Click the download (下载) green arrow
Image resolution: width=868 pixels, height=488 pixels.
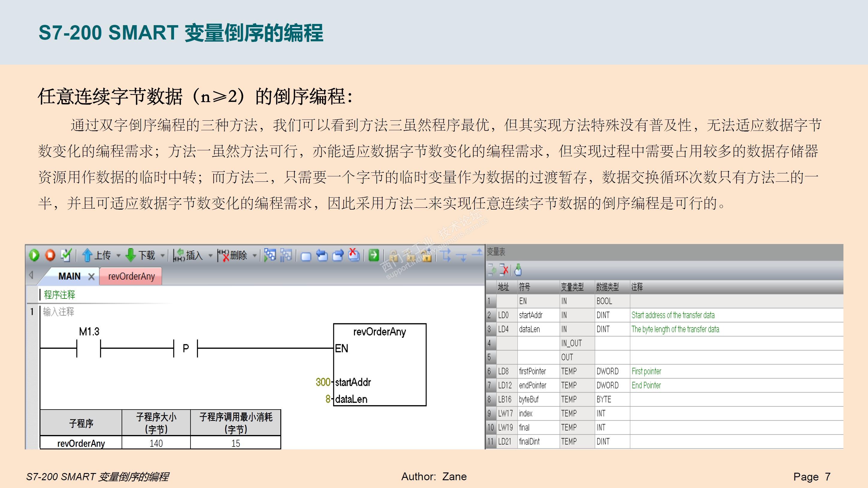click(x=130, y=255)
